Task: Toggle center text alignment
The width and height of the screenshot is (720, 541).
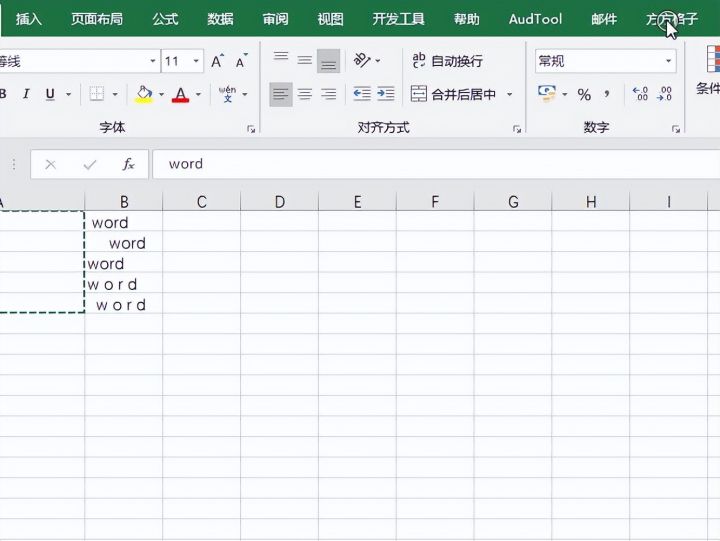Action: [304, 94]
